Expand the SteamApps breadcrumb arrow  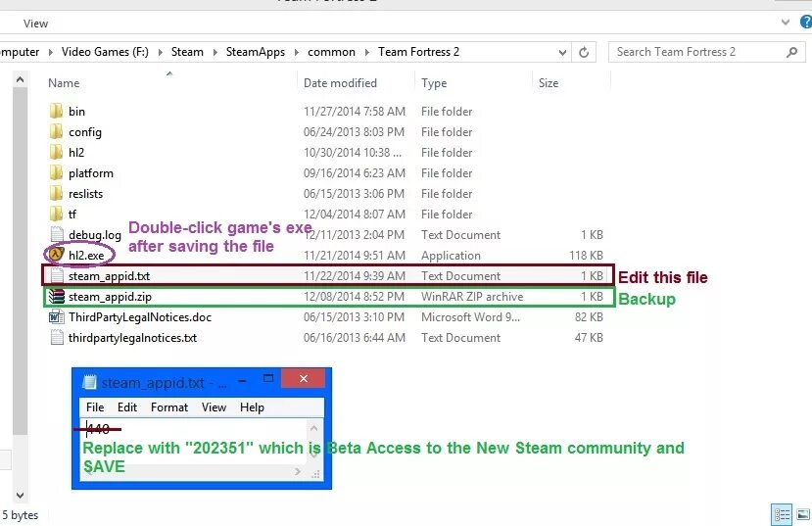296,52
